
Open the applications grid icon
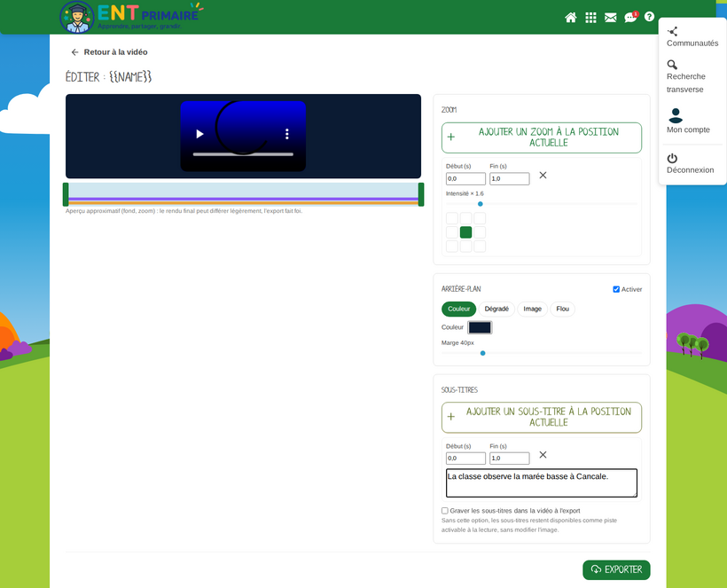coord(590,18)
